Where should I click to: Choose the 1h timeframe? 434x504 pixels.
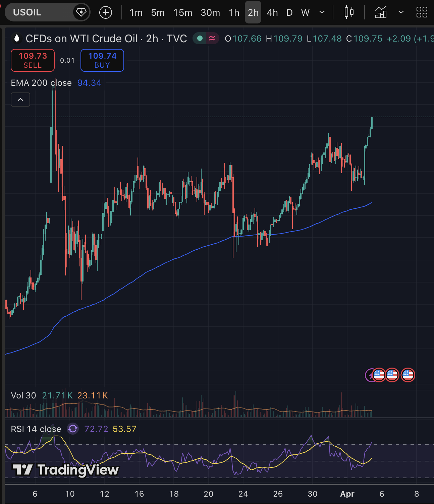click(234, 13)
